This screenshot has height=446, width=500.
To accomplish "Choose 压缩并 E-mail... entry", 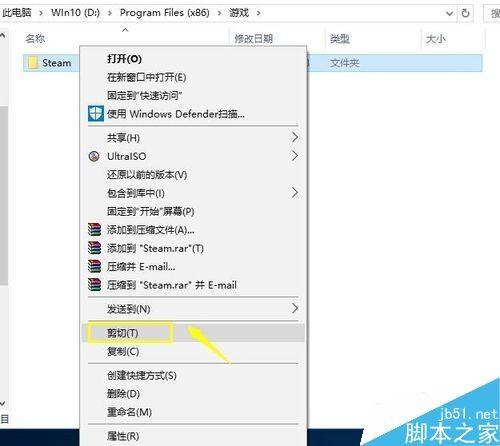I will pos(193,267).
